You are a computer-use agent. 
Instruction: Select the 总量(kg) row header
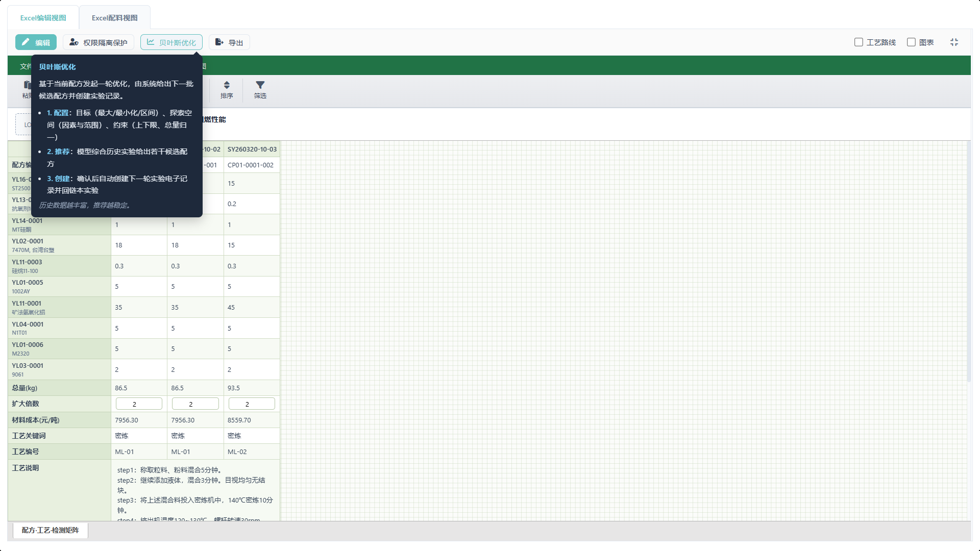click(60, 388)
